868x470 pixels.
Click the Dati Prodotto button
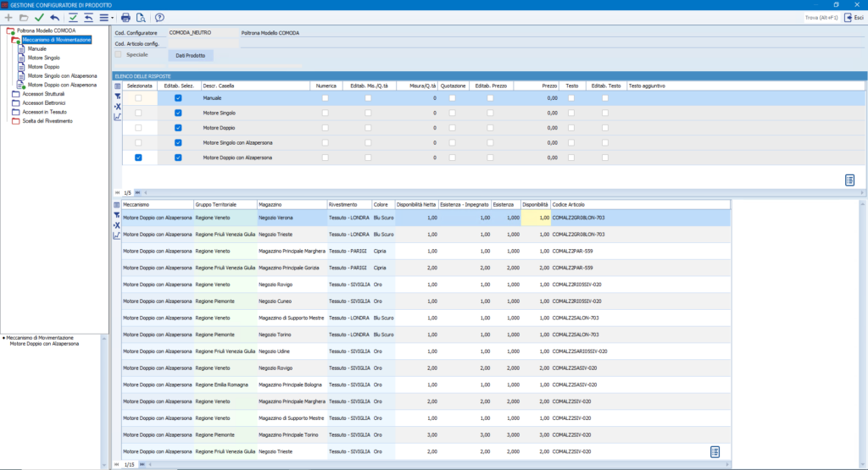point(191,55)
